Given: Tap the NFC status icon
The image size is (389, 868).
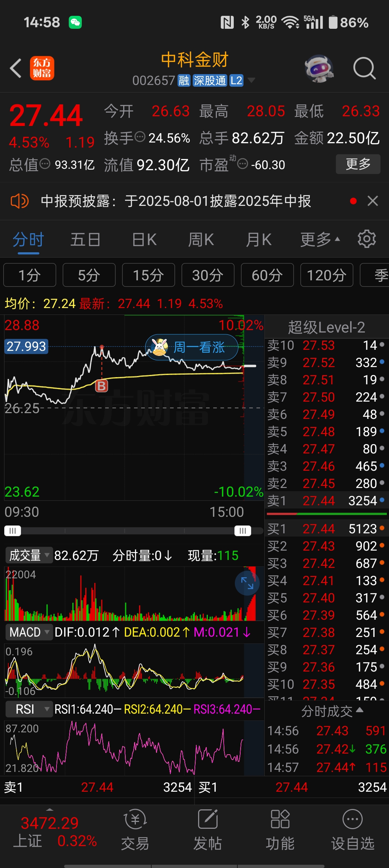Looking at the screenshot, I should (x=227, y=22).
